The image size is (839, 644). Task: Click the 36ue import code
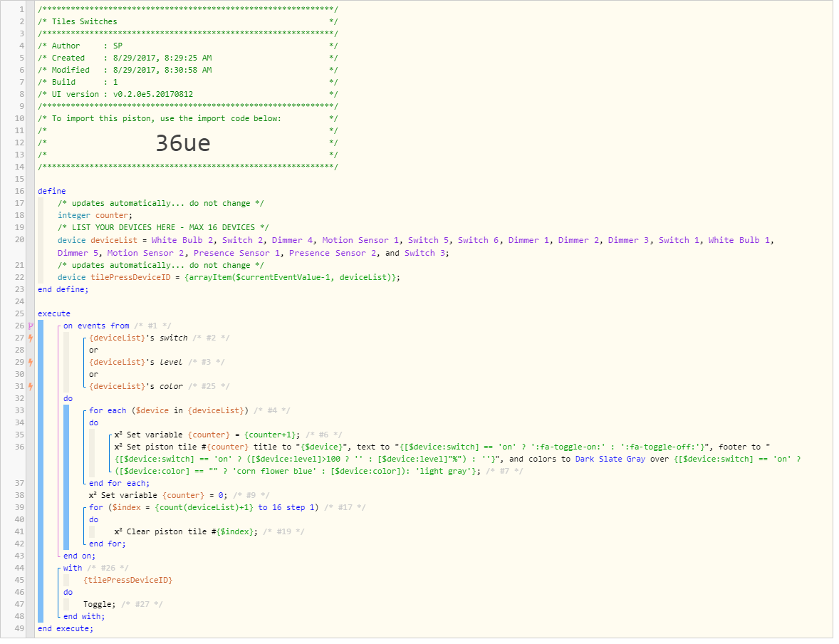pyautogui.click(x=183, y=145)
